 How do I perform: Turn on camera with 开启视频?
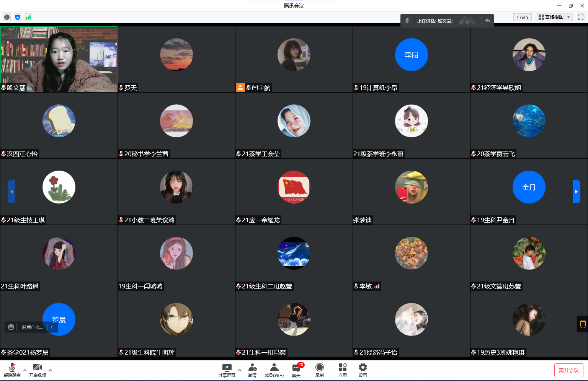point(37,370)
